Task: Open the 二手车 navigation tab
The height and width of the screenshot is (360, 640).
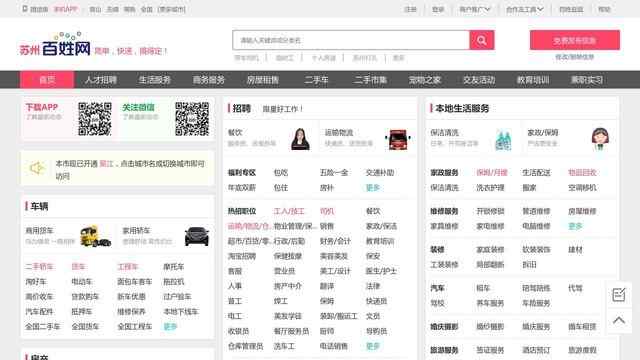Action: coord(316,80)
